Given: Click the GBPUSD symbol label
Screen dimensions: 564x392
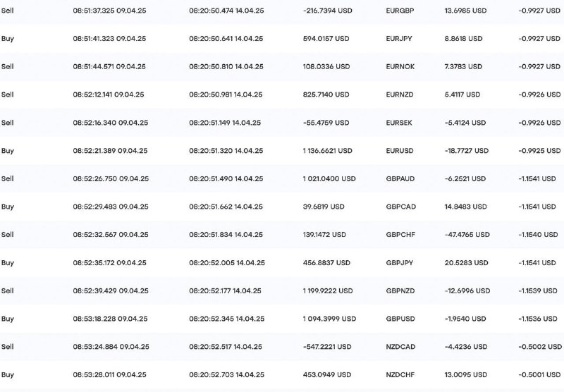Looking at the screenshot, I should tap(400, 319).
